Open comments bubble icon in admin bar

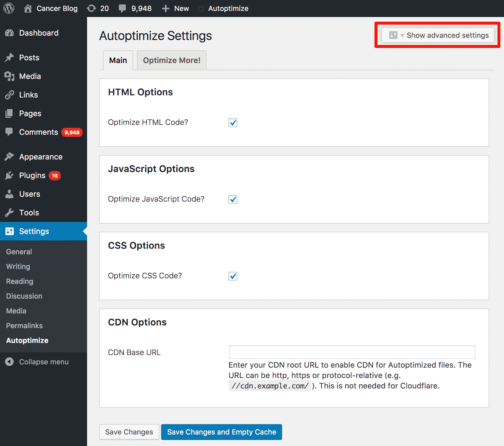(123, 9)
